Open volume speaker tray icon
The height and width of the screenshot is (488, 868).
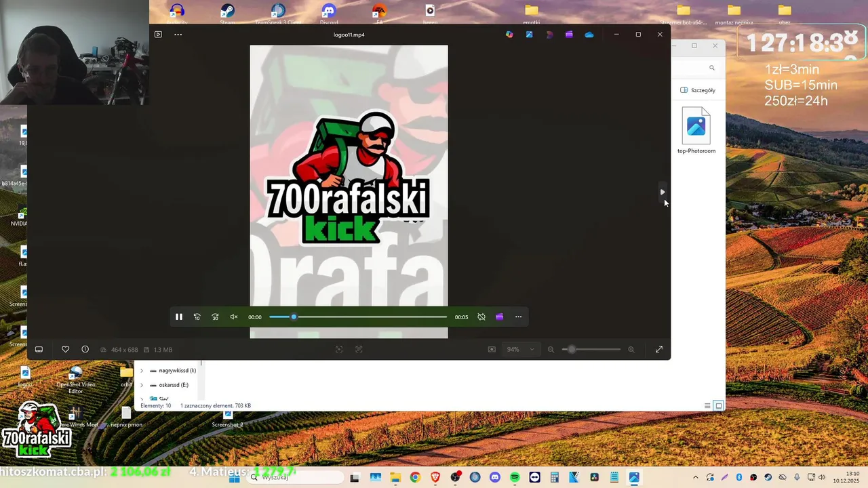click(x=822, y=478)
